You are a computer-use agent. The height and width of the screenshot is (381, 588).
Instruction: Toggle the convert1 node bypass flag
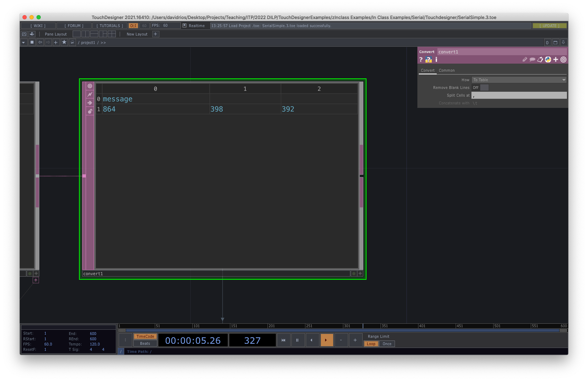click(x=90, y=103)
